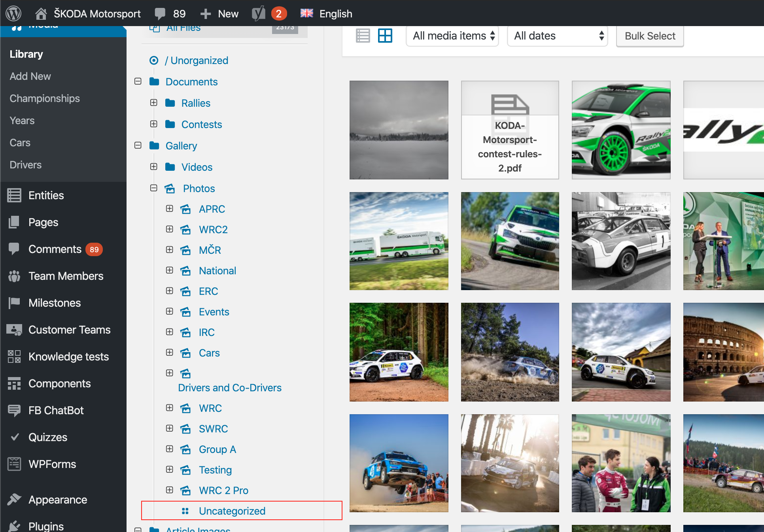
Task: Open Championships in Media submenu
Action: (x=45, y=98)
